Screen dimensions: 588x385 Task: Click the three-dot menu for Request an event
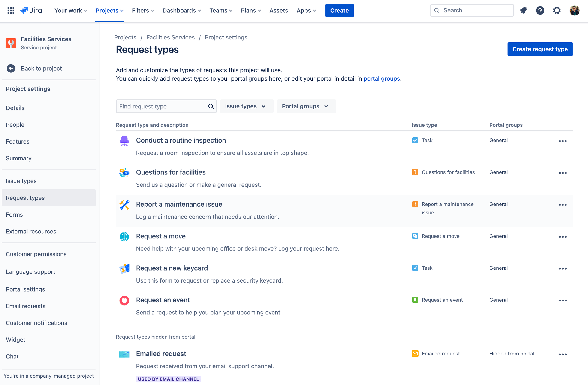click(x=563, y=300)
